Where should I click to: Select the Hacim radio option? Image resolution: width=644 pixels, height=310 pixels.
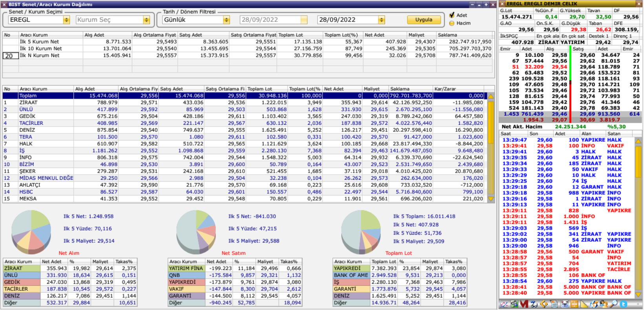coord(452,23)
